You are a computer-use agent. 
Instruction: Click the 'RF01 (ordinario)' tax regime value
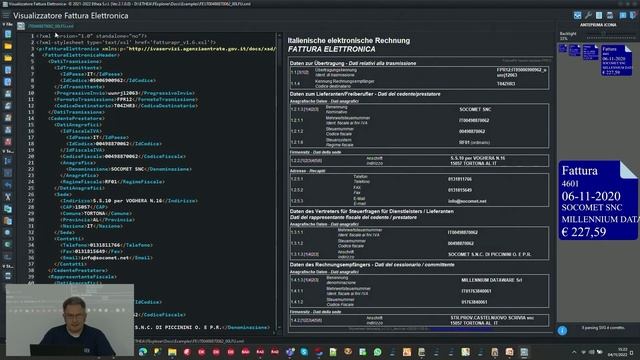pos(474,142)
